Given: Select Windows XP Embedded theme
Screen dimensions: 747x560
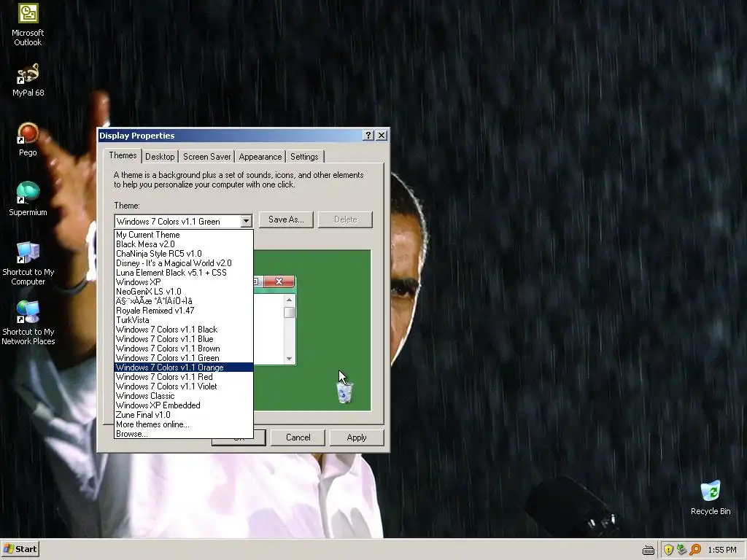Looking at the screenshot, I should click(183, 405).
